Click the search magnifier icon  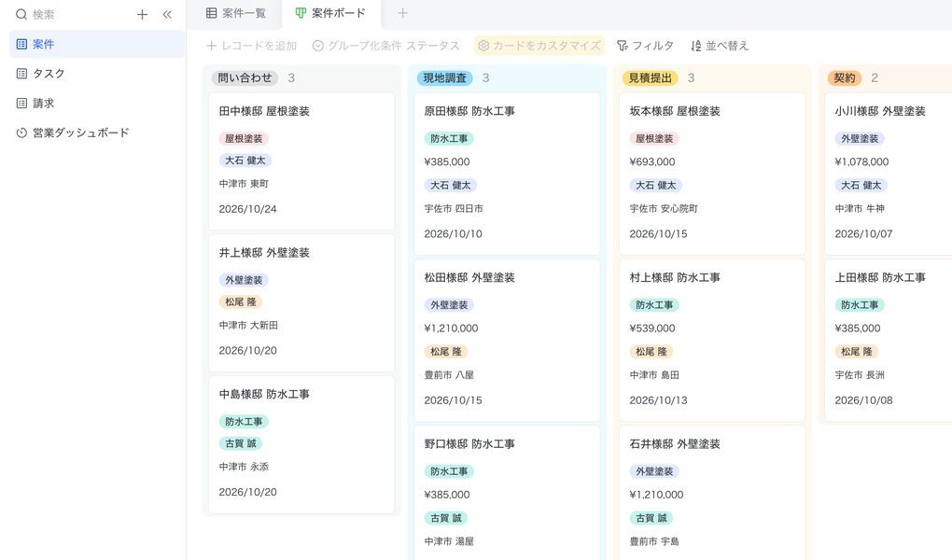[21, 15]
